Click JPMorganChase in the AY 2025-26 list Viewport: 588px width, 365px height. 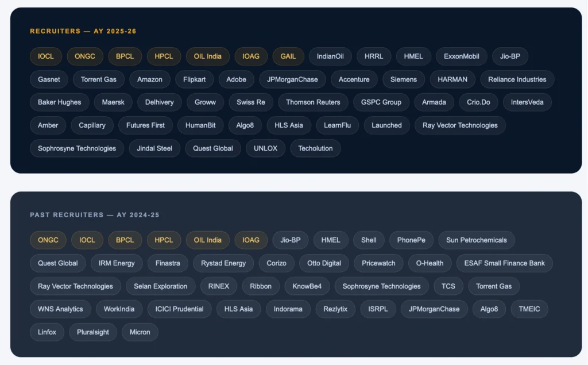[292, 79]
